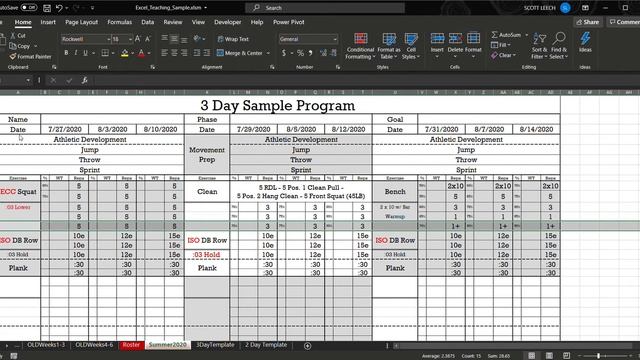Click the Copy button
The height and width of the screenshot is (360, 640).
[20, 46]
